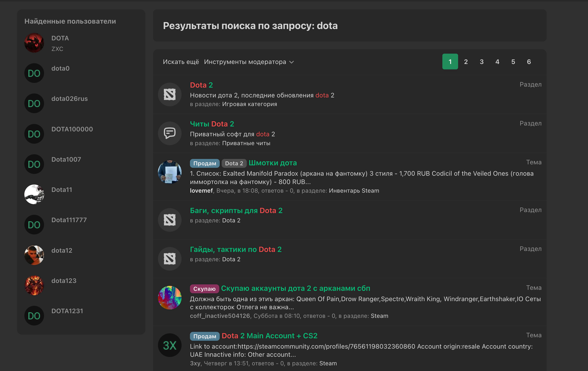The height and width of the screenshot is (371, 588).
Task: Click the Искать ещё link
Action: pos(181,62)
